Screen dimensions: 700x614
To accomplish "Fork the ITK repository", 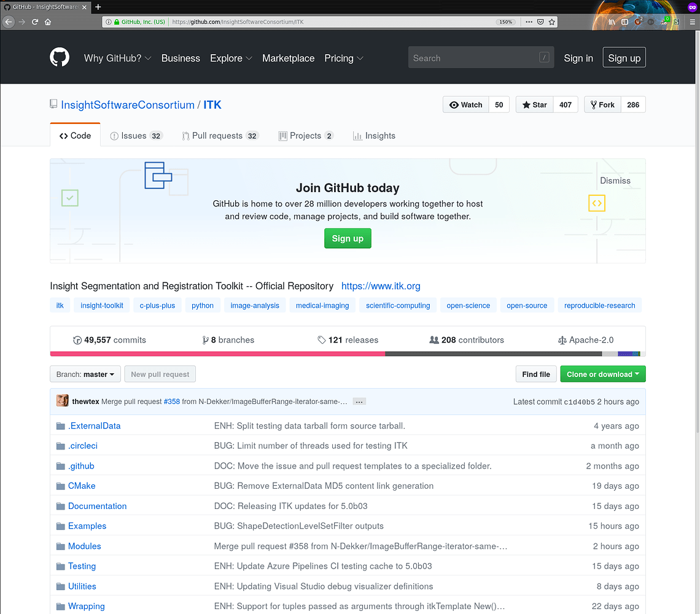I will click(x=602, y=104).
